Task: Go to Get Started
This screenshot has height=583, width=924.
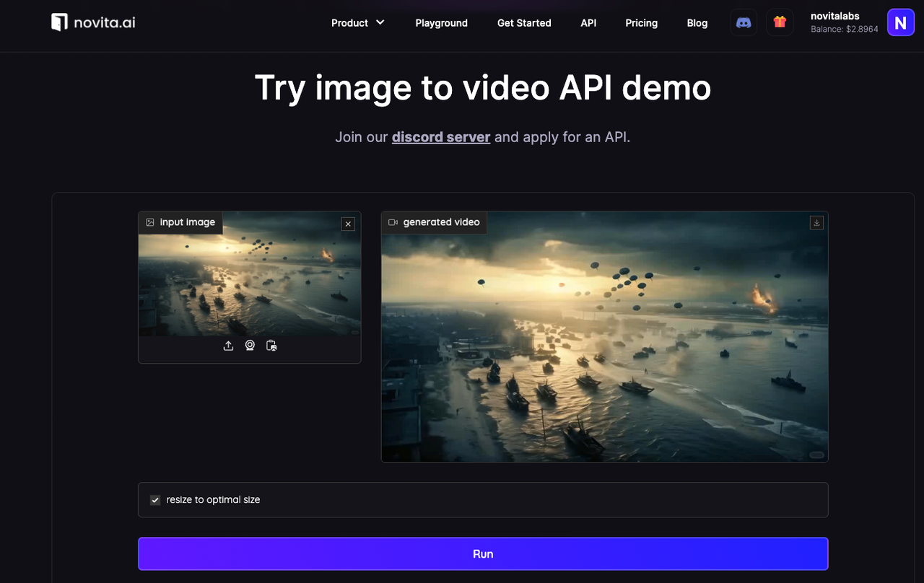Action: click(x=524, y=23)
